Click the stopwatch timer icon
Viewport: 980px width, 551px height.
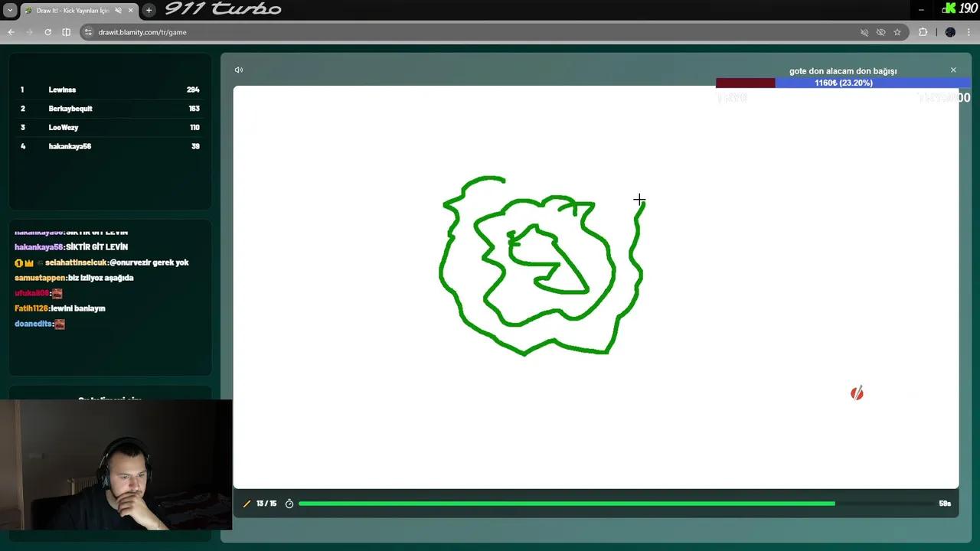point(289,504)
